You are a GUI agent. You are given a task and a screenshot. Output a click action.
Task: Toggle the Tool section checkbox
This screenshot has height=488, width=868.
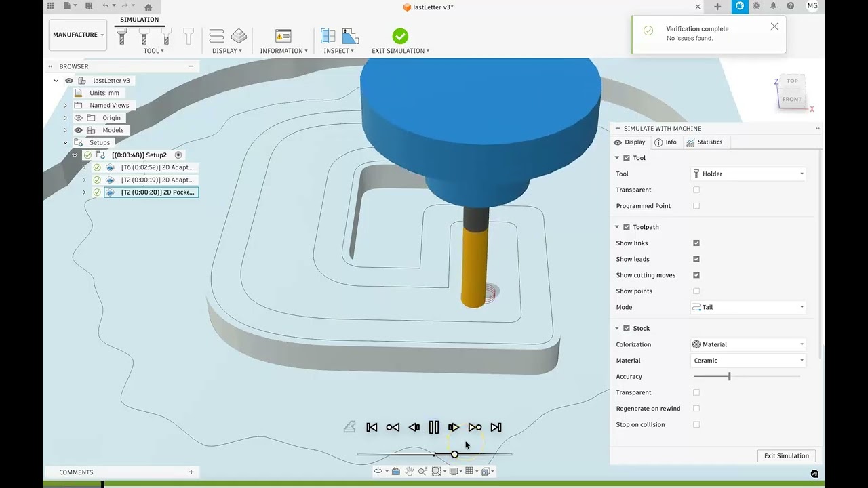click(627, 158)
